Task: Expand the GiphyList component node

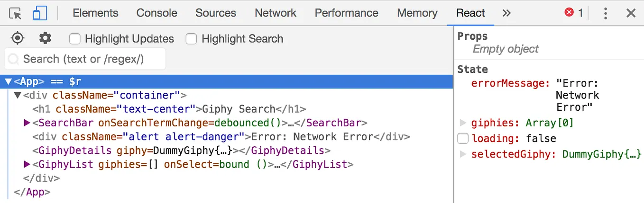Action: 27,165
